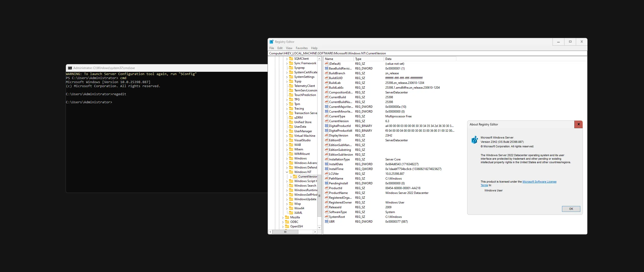Expand the ODBC registry key

[x=283, y=222]
